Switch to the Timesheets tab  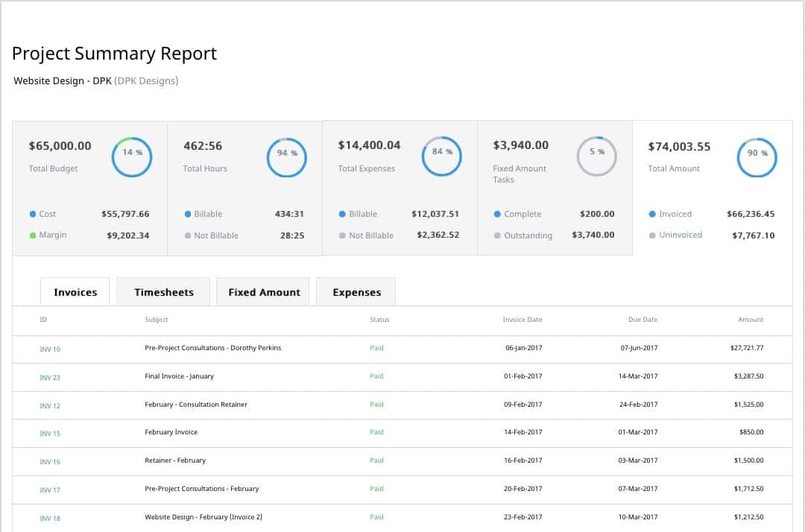[x=164, y=292]
